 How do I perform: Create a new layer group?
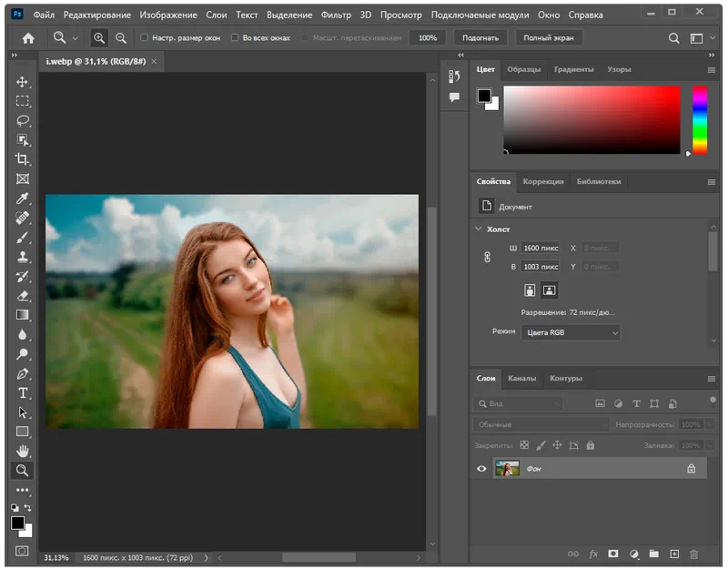pyautogui.click(x=654, y=554)
